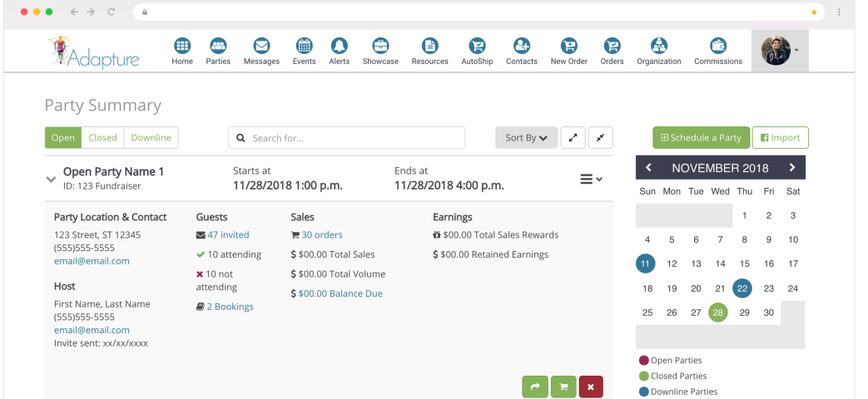868x399 pixels.
Task: Open the Commissions icon
Action: pyautogui.click(x=717, y=47)
